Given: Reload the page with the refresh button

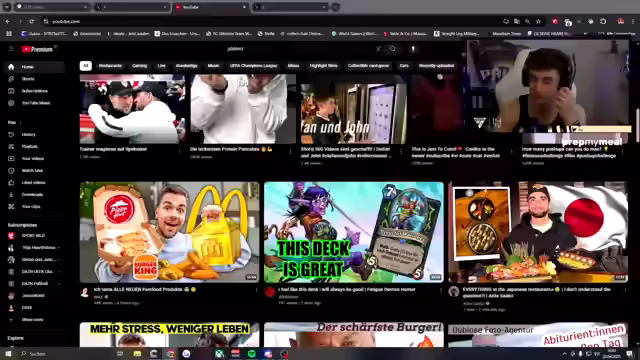Looking at the screenshot, I should [31, 21].
